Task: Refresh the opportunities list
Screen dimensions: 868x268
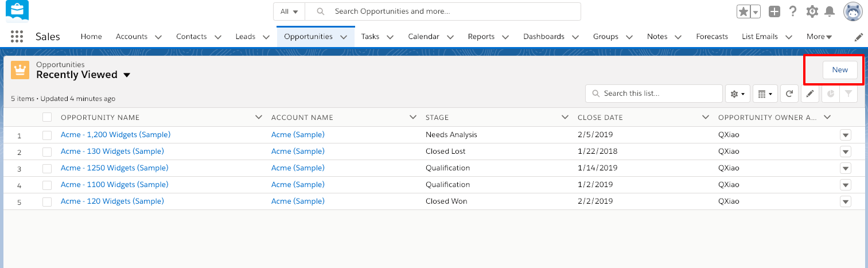Action: coord(789,94)
